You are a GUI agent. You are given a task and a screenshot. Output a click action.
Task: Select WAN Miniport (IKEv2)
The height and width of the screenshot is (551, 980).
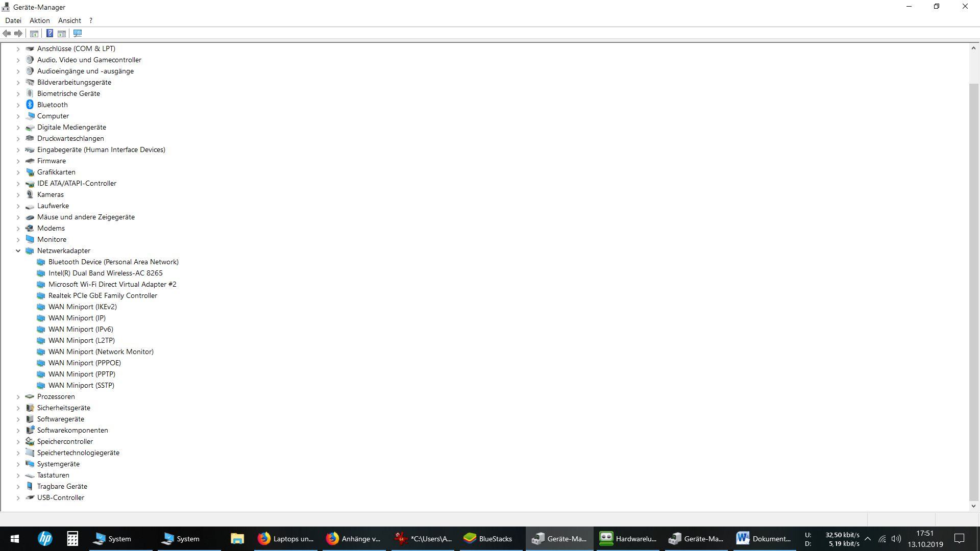pos(83,307)
